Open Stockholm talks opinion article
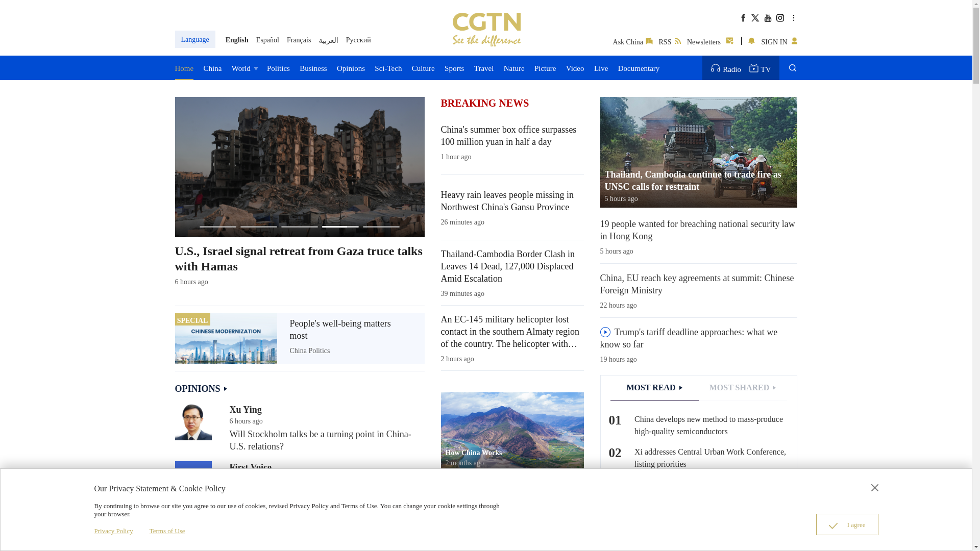The height and width of the screenshot is (551, 980). point(320,440)
